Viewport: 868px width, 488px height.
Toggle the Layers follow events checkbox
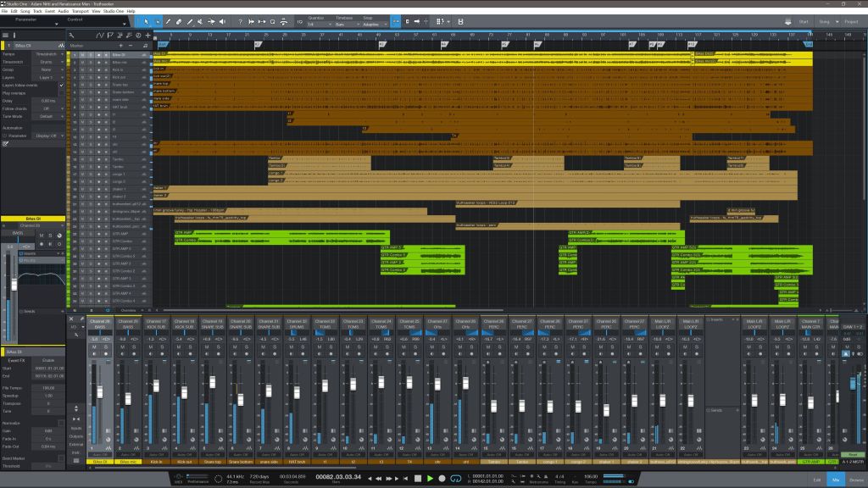coord(61,85)
